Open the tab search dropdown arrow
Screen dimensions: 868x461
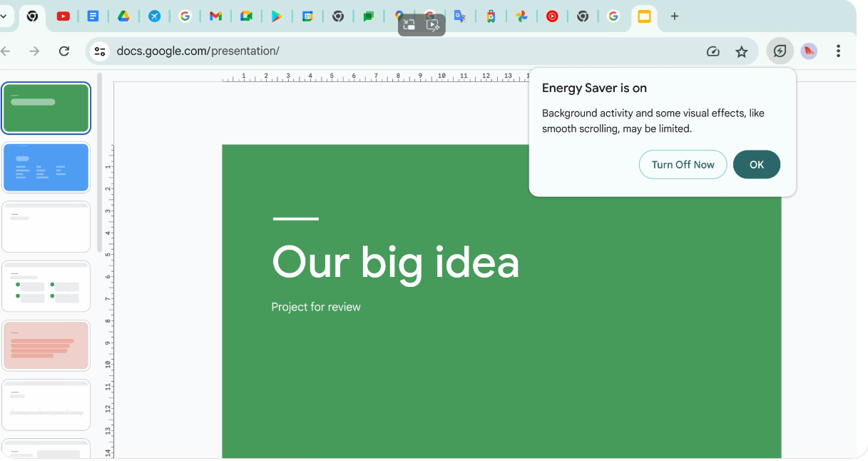click(x=3, y=16)
